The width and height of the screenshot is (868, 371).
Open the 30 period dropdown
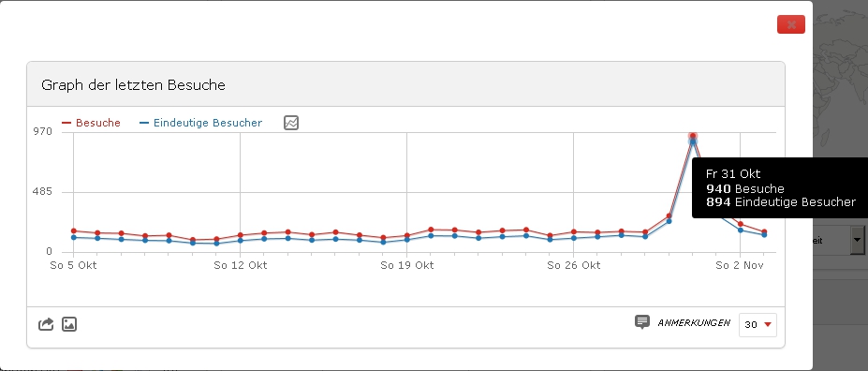tap(758, 324)
